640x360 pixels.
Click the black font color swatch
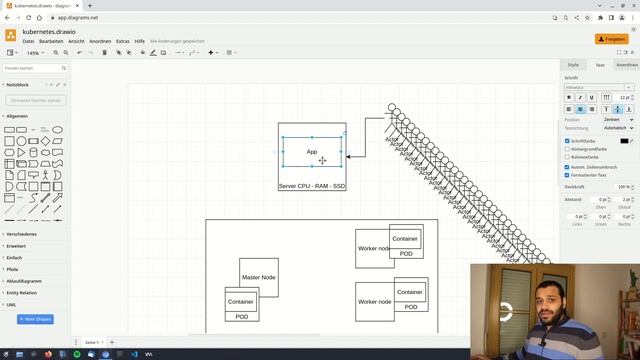click(624, 141)
